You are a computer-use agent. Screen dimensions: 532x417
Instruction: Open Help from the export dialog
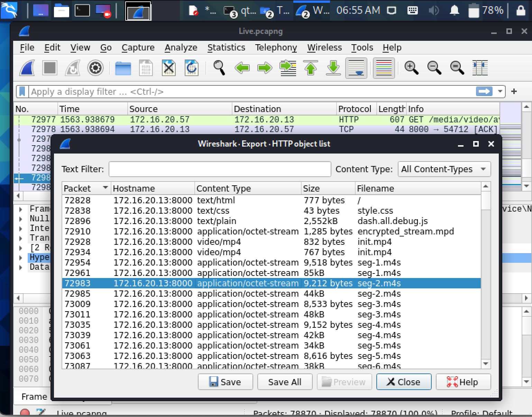tap(463, 382)
